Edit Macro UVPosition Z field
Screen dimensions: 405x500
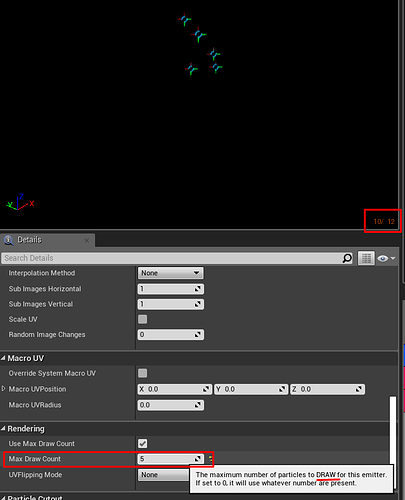pyautogui.click(x=328, y=389)
